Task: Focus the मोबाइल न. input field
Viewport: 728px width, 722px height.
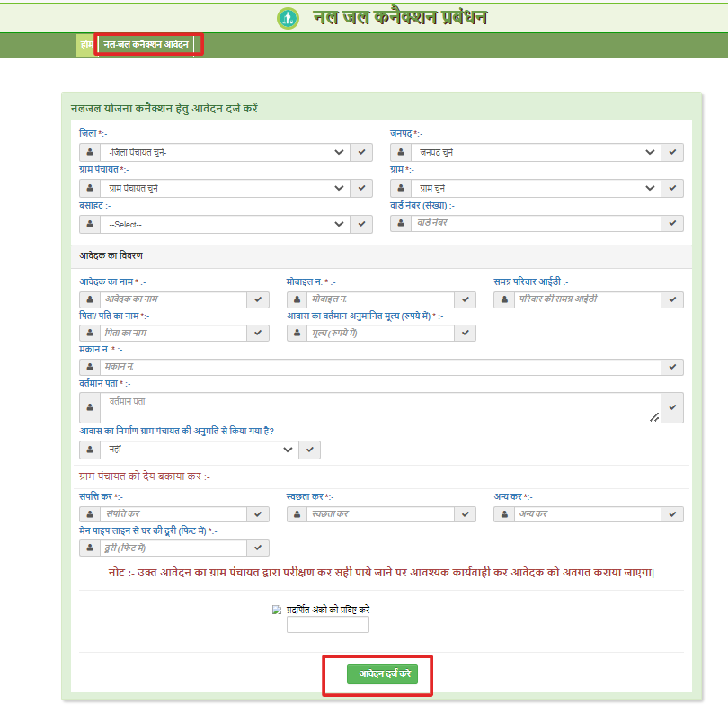Action: click(x=381, y=299)
